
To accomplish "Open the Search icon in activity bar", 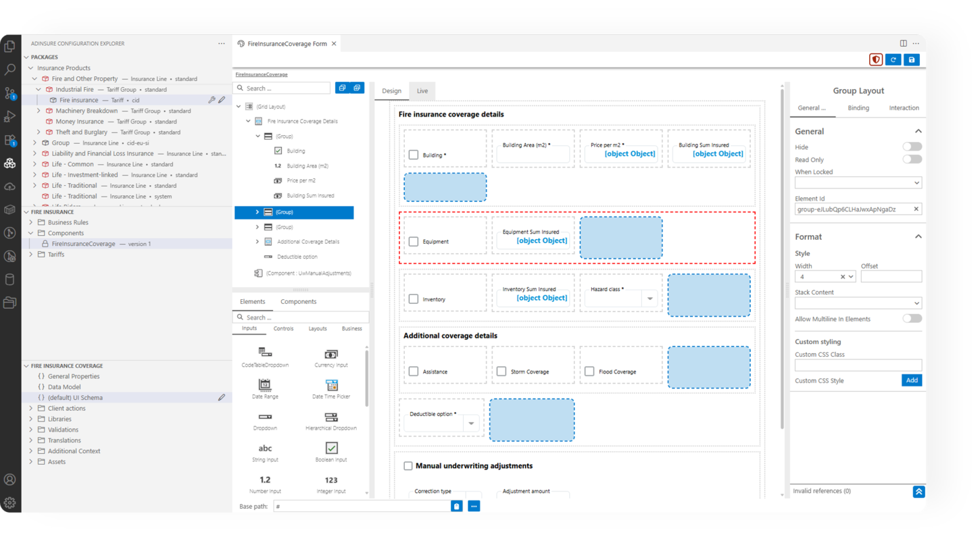I will click(x=10, y=70).
